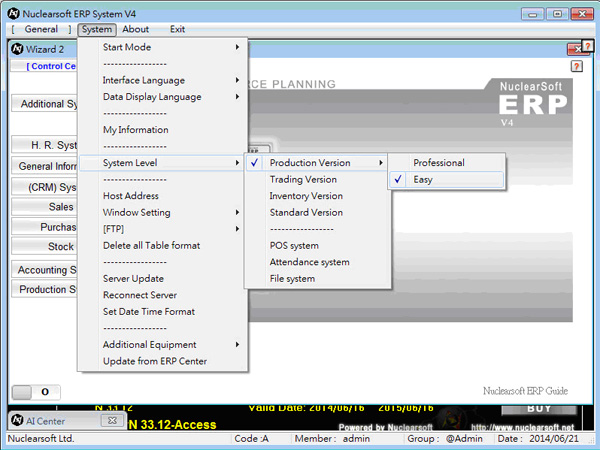The image size is (600, 450).
Task: Click the Code :A status entry
Action: pyautogui.click(x=251, y=439)
